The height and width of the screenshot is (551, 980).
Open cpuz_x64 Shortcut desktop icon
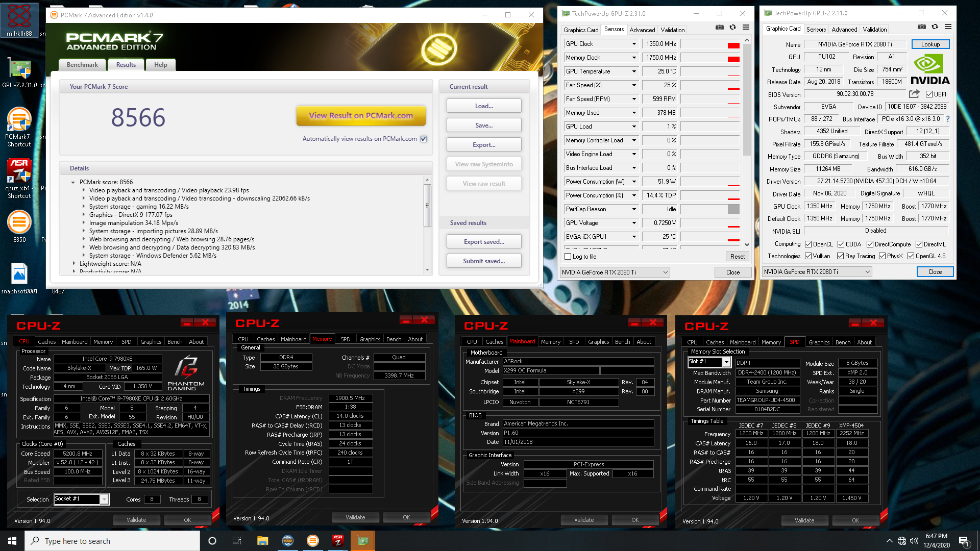pos(19,179)
